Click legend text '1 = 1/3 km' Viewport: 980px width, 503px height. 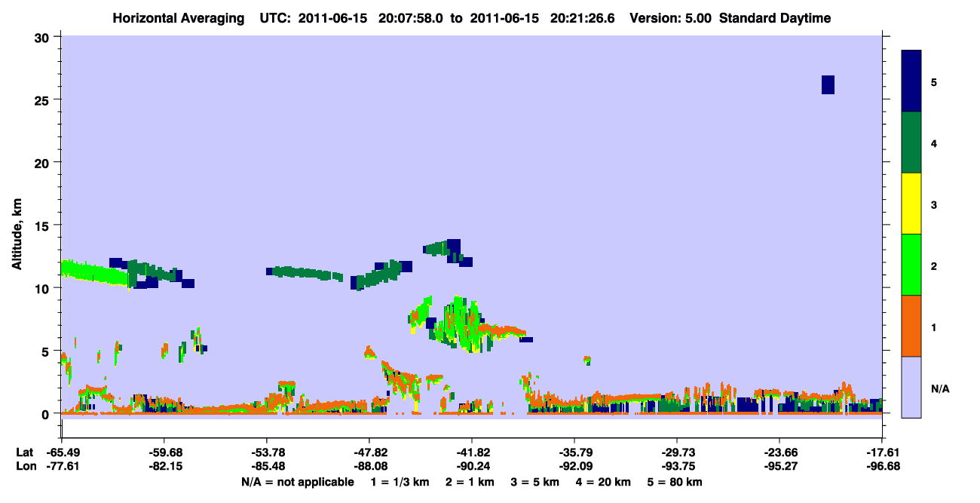(399, 482)
